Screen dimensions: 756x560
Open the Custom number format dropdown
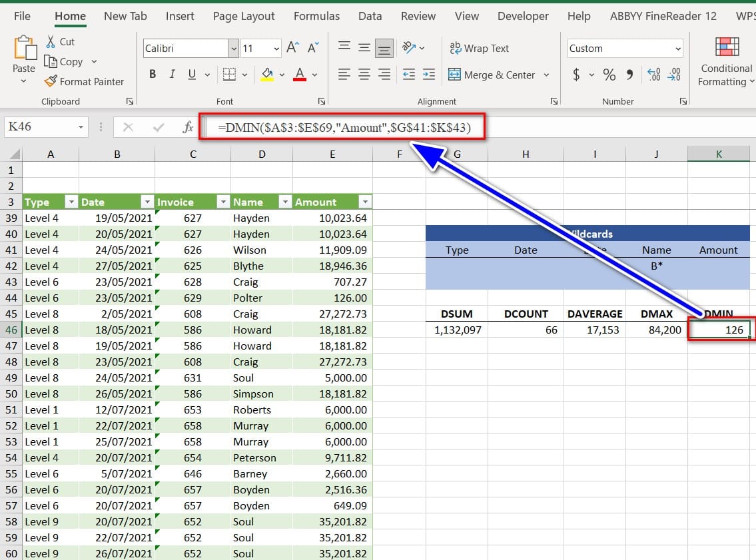point(678,48)
